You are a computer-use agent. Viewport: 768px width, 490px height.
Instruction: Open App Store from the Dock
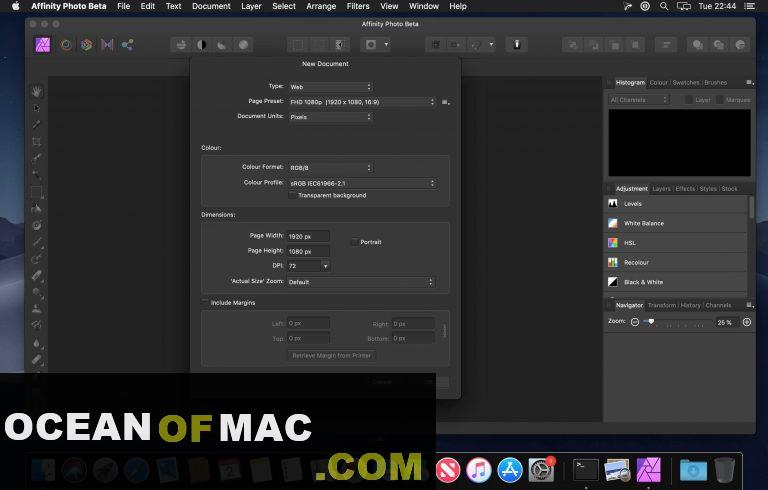tap(510, 470)
